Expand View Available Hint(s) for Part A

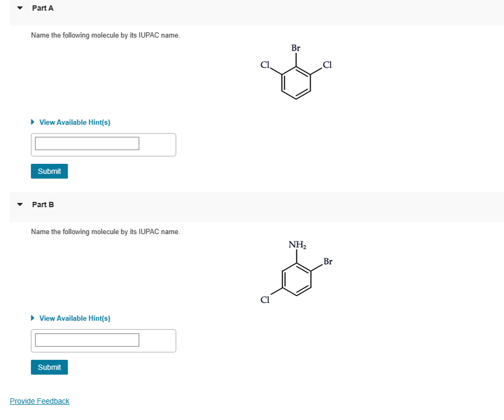click(74, 122)
